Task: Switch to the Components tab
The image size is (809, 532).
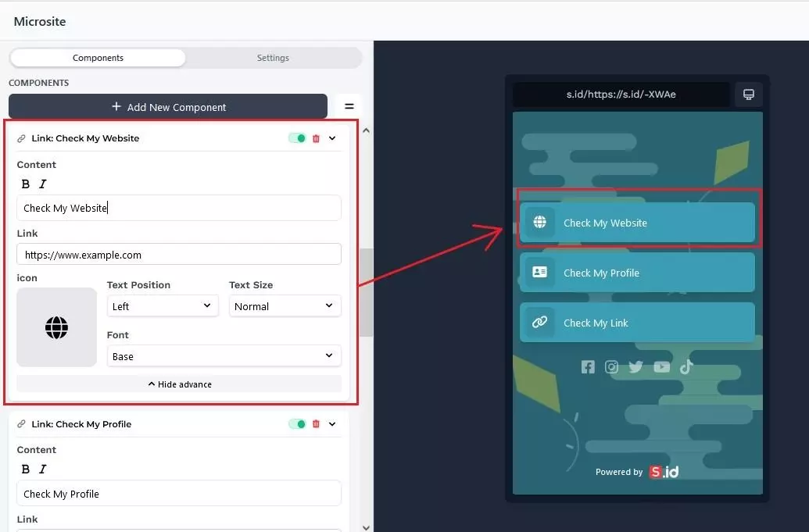Action: coord(98,58)
